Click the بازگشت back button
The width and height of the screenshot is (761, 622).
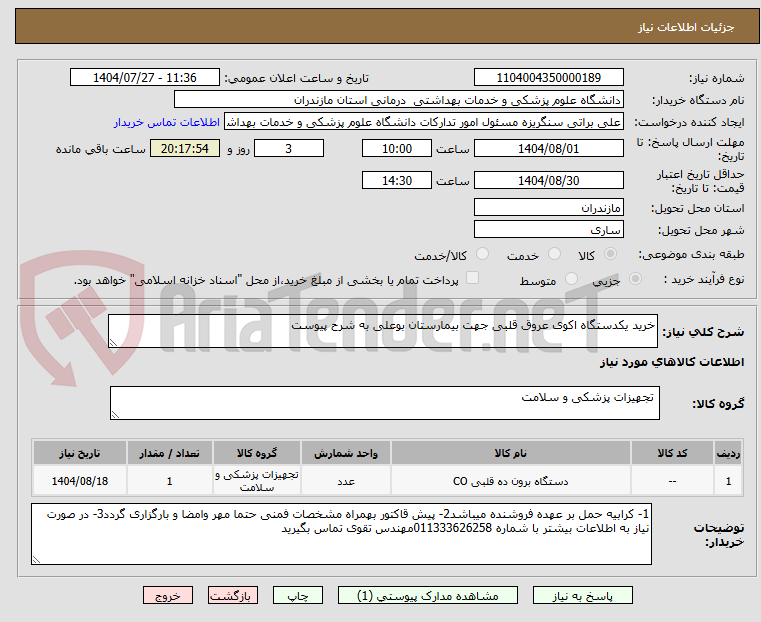tap(233, 595)
